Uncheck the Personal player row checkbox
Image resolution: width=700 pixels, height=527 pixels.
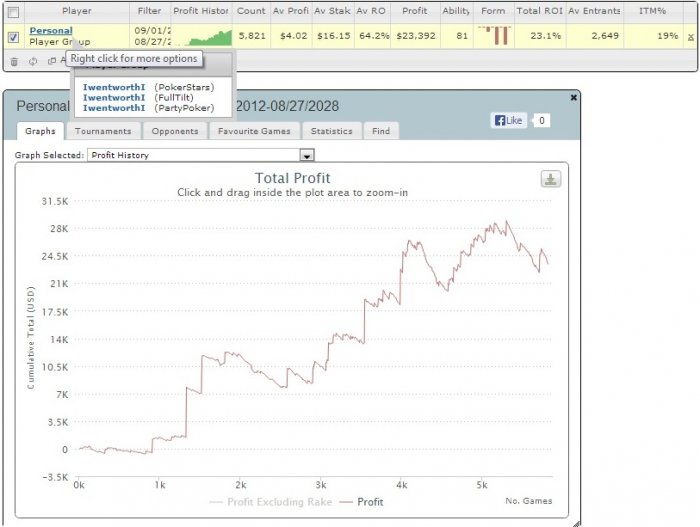point(13,37)
